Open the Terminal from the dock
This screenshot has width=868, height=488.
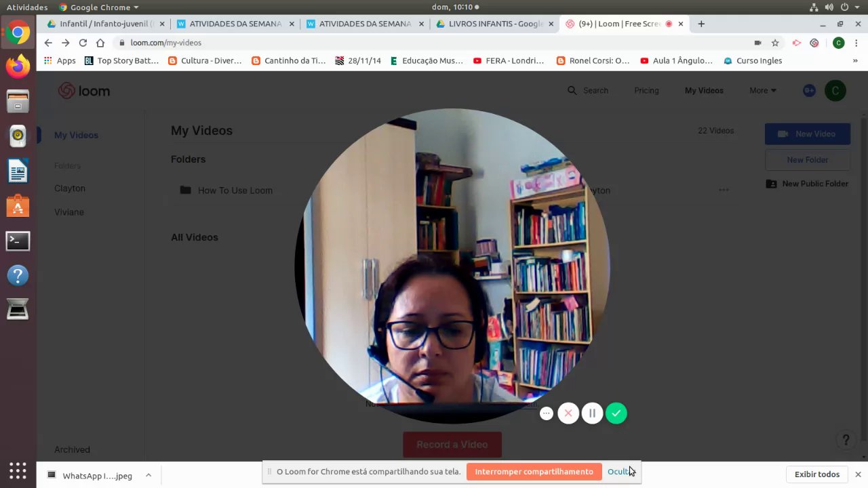click(18, 241)
